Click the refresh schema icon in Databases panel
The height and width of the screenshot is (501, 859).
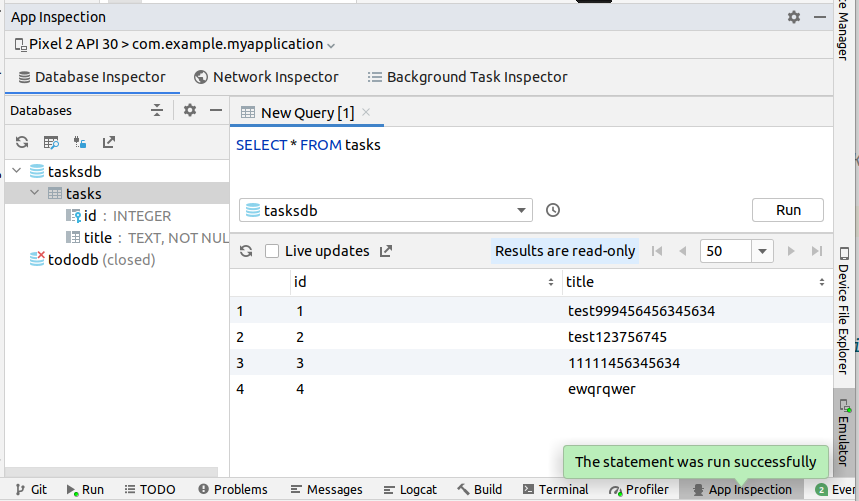(21, 143)
